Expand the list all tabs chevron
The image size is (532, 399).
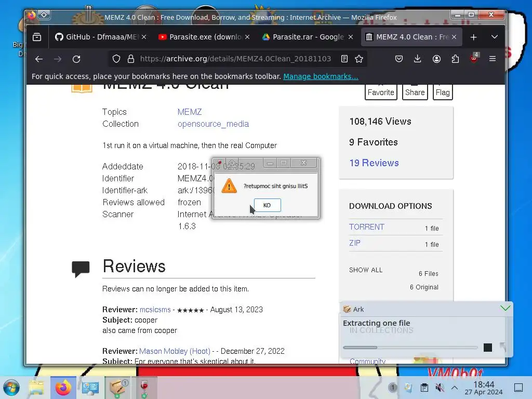495,37
